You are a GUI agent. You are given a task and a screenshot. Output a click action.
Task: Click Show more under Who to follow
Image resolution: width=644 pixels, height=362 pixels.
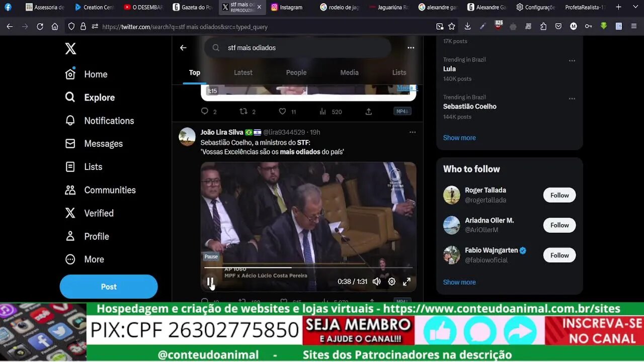coord(459,282)
